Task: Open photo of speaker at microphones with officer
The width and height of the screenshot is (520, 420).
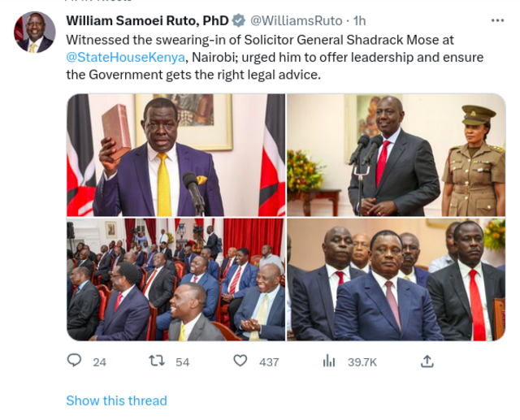Action: pos(396,155)
